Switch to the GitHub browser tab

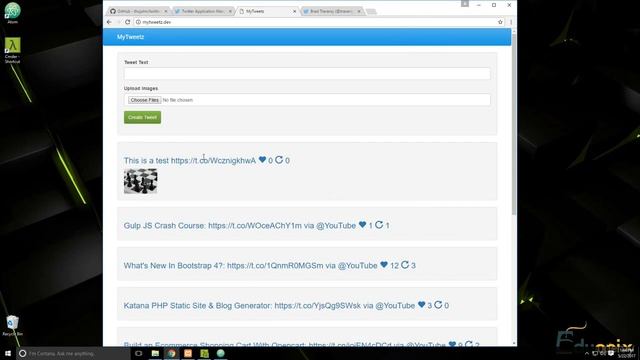click(137, 11)
